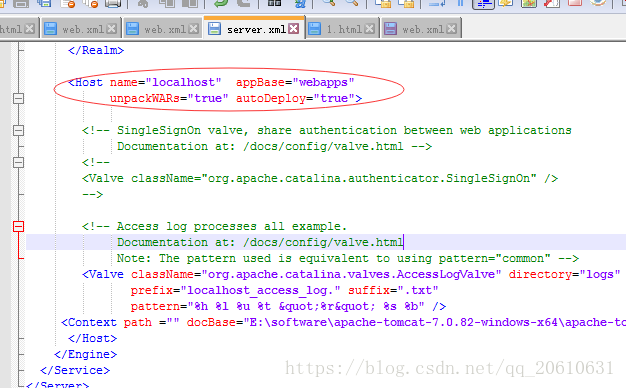The height and width of the screenshot is (388, 626).
Task: Click the unpackWARs="true" attribute
Action: (169, 98)
